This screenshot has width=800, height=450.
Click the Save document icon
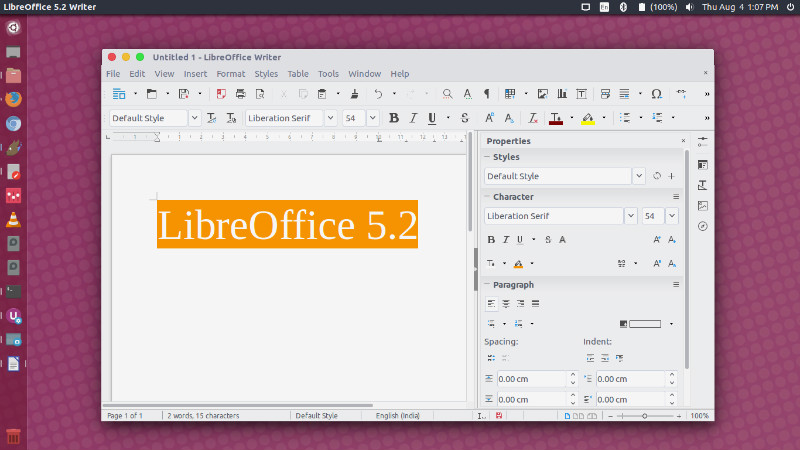[x=183, y=94]
